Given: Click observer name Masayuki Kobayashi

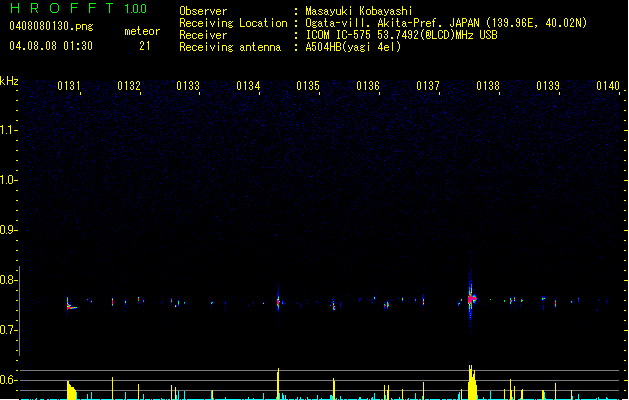Looking at the screenshot, I should click(x=359, y=11).
